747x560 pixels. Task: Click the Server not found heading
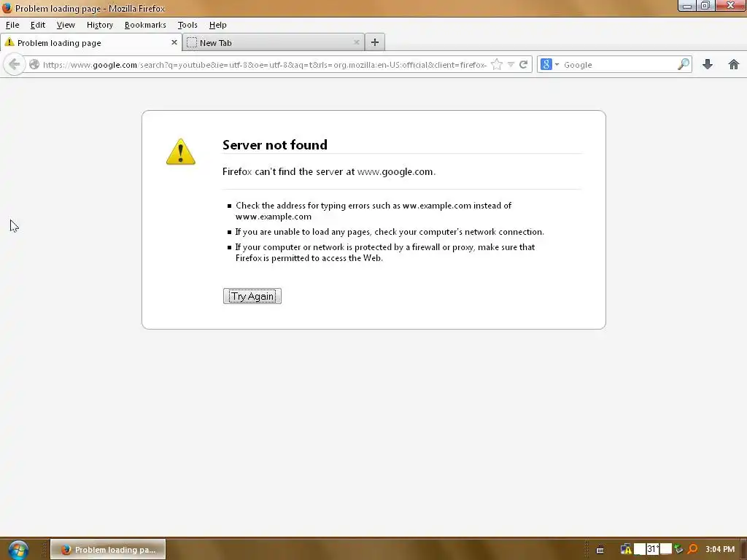[x=275, y=145]
